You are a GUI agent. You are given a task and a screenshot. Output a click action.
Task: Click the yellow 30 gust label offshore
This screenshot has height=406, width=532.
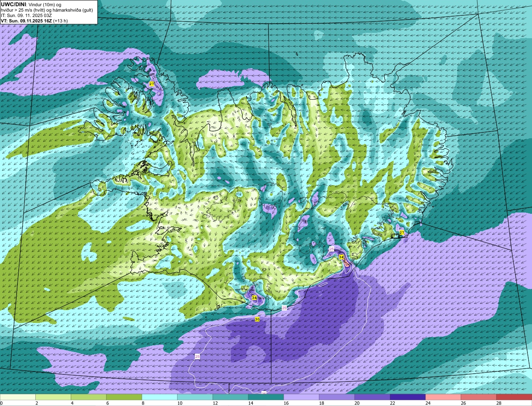(x=257, y=319)
